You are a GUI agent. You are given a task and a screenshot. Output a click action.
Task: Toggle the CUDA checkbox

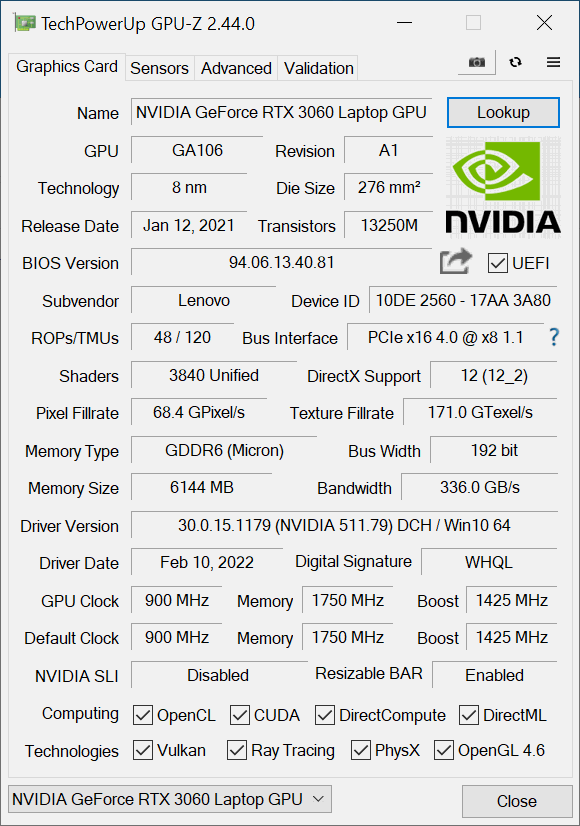[x=240, y=715]
